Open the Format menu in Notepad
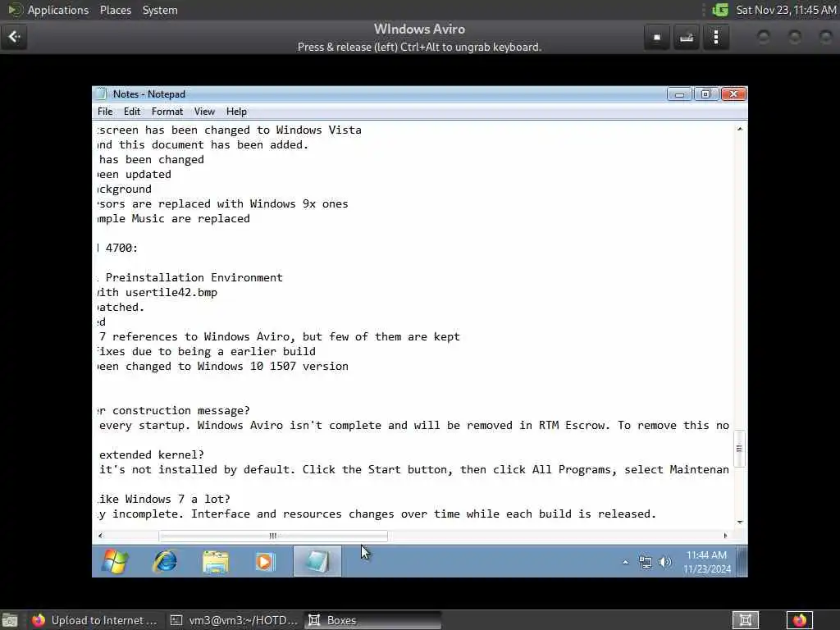Screen dimensions: 840x630 [x=167, y=112]
